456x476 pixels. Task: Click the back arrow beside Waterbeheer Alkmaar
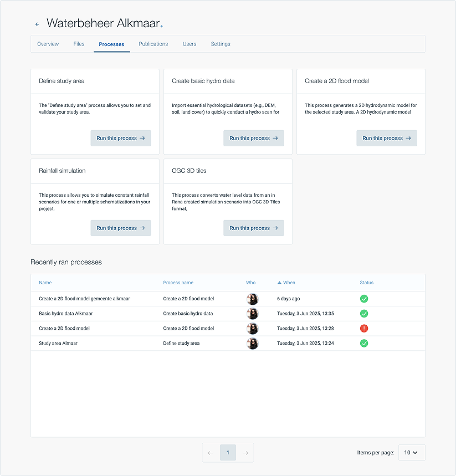(x=37, y=24)
